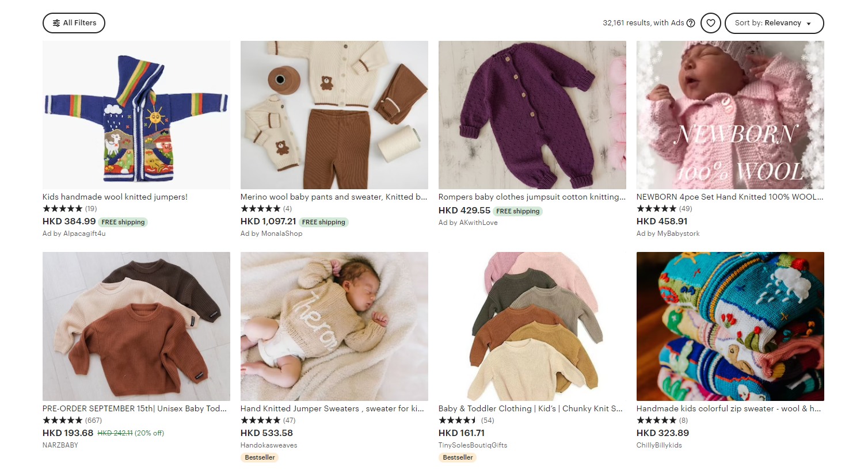Open the Merino wool baby pants image
Image resolution: width=868 pixels, height=474 pixels.
[x=334, y=115]
